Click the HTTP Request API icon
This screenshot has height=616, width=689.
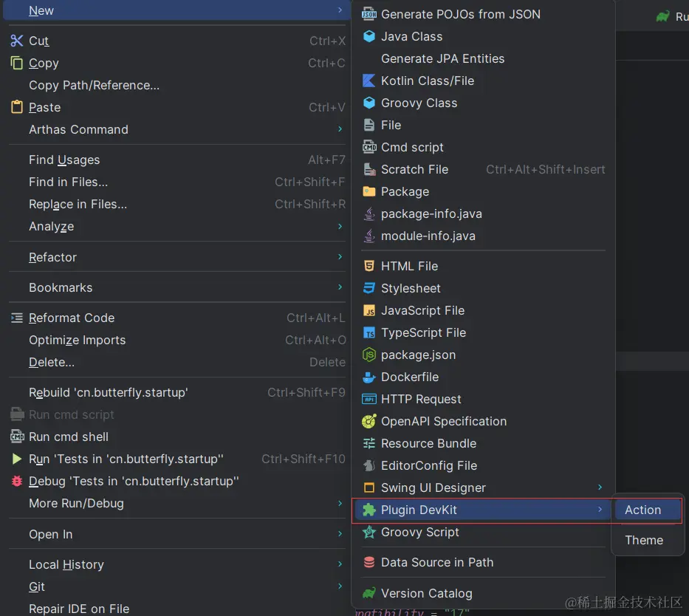click(x=369, y=399)
